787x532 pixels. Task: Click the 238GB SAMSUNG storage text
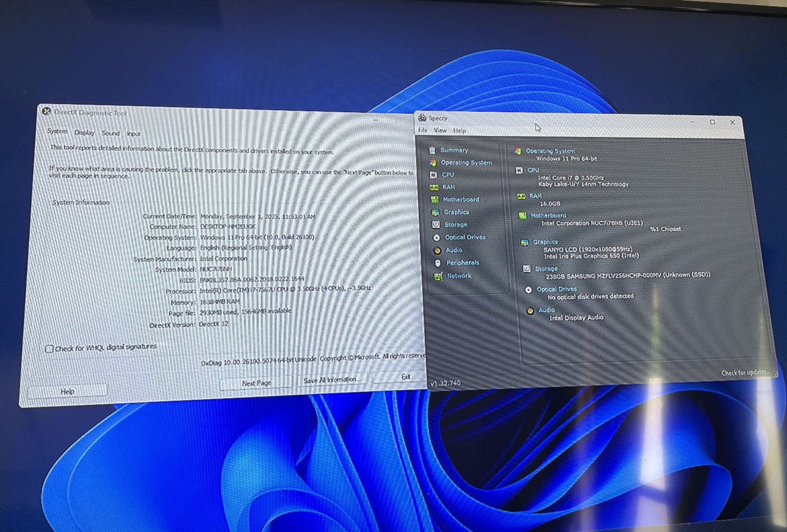[x=628, y=276]
